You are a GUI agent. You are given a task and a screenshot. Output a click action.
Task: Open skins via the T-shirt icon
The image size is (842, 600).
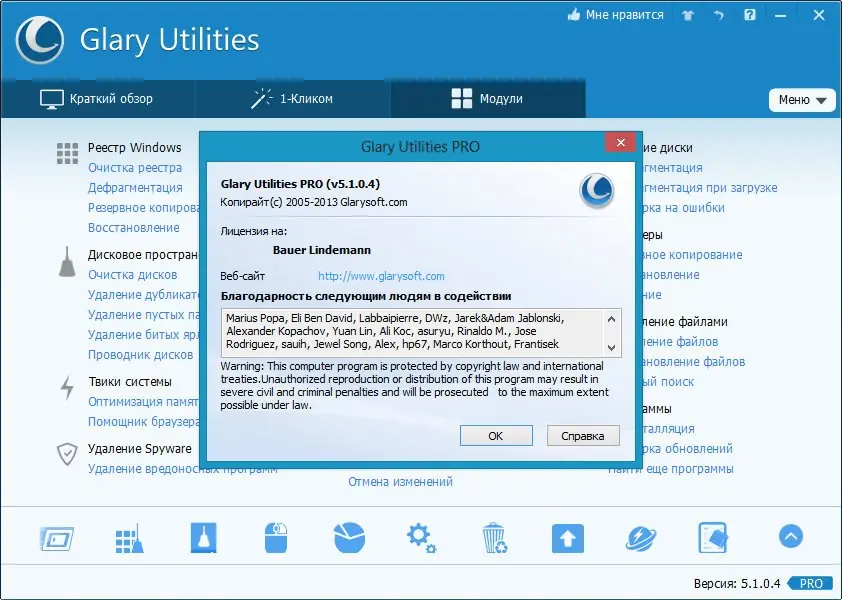688,15
